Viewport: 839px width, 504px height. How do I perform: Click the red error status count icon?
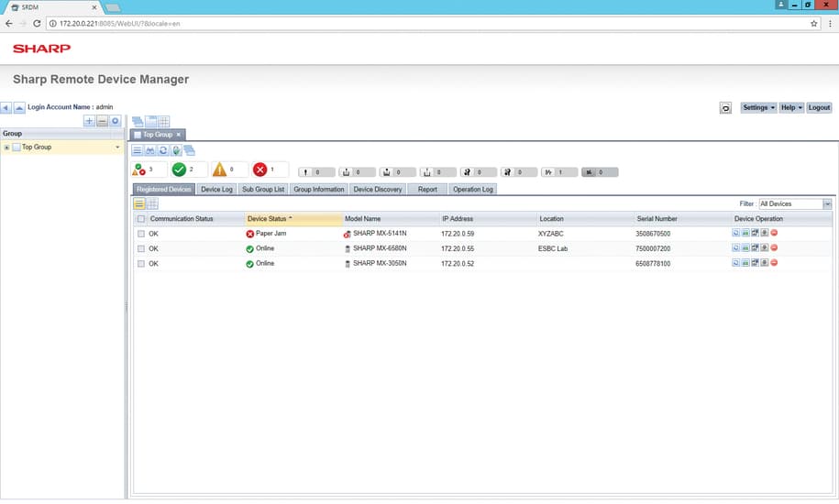pyautogui.click(x=259, y=170)
